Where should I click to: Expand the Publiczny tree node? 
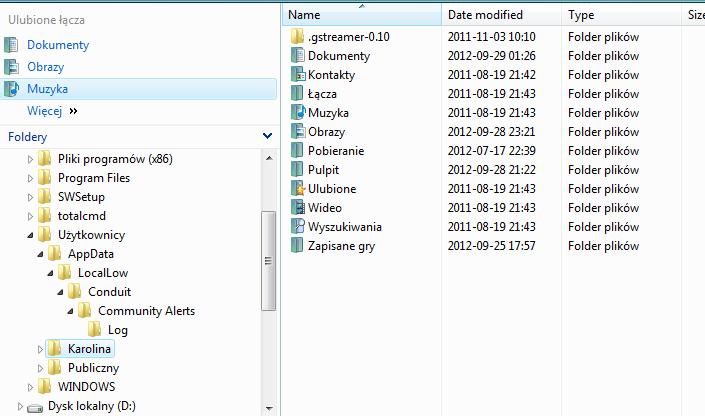click(x=40, y=368)
